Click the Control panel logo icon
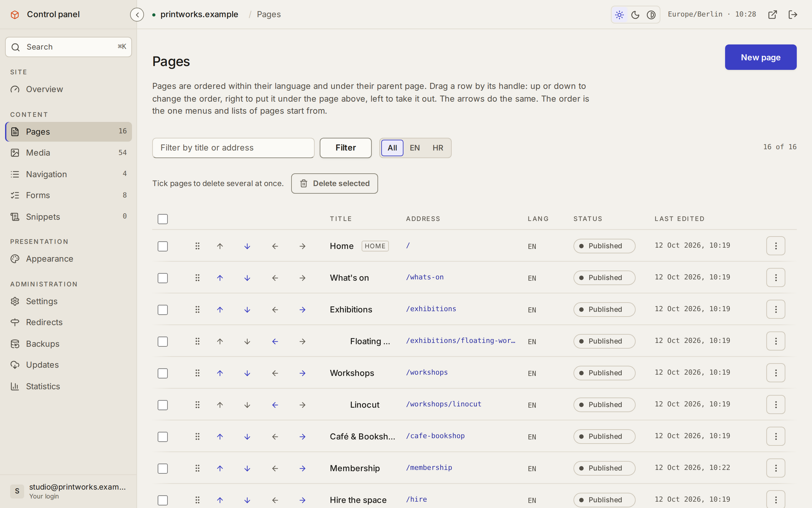812x508 pixels. tap(15, 15)
